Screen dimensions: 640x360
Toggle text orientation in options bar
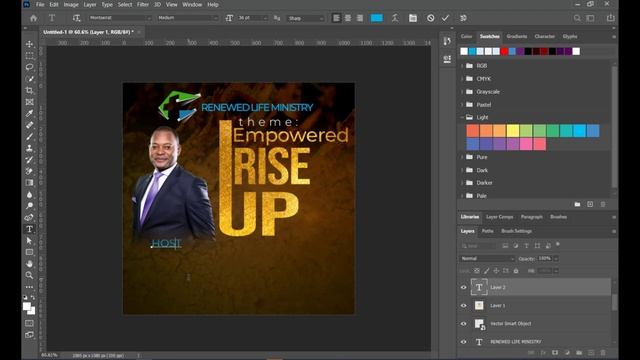coord(76,18)
